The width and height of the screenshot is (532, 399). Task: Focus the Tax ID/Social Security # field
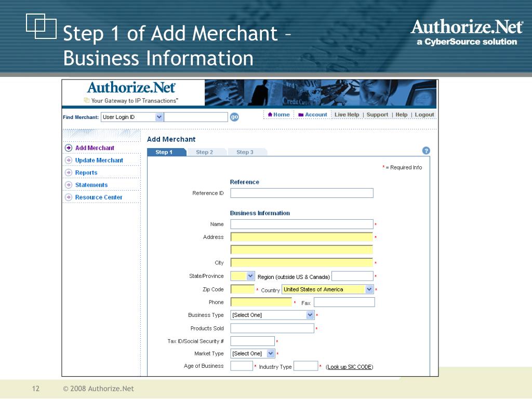(252, 341)
